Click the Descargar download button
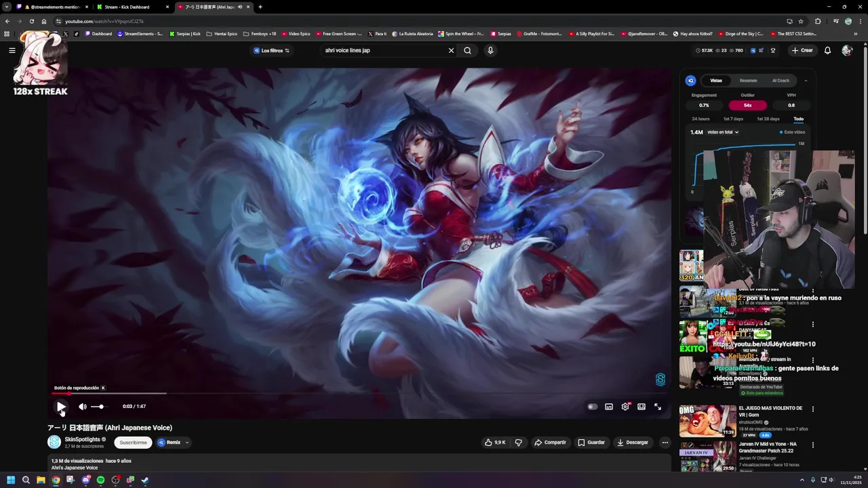The width and height of the screenshot is (868, 488). (x=633, y=443)
